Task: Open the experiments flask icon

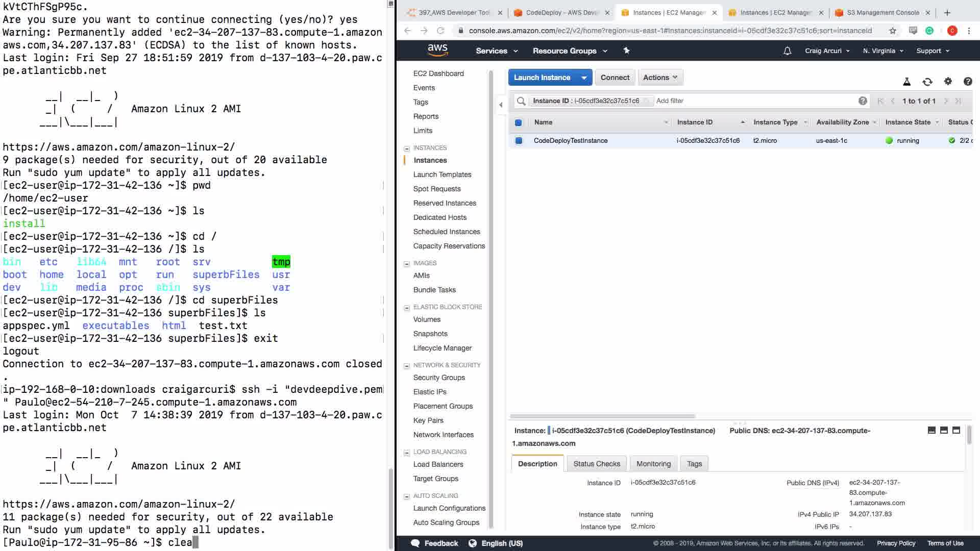Action: pos(906,82)
